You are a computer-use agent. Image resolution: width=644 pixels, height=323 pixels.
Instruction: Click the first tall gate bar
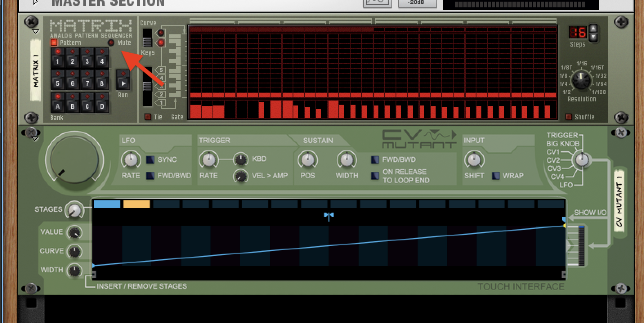(x=196, y=111)
